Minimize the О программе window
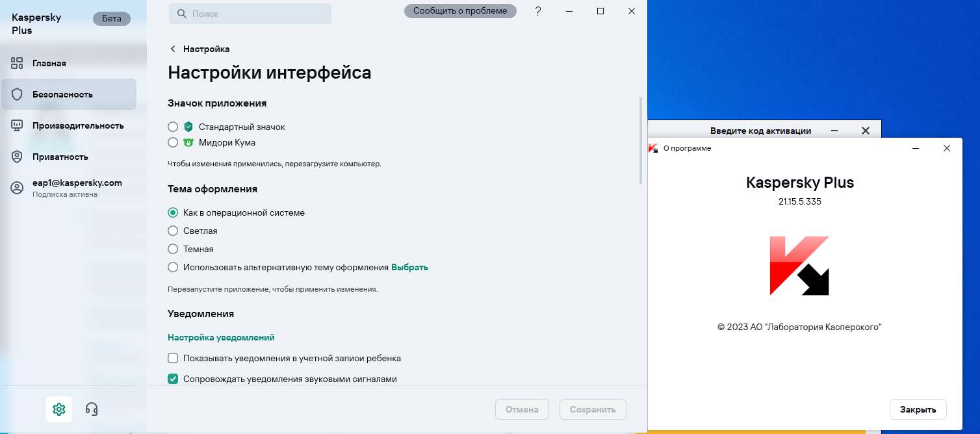Viewport: 980px width, 434px height. click(x=916, y=148)
